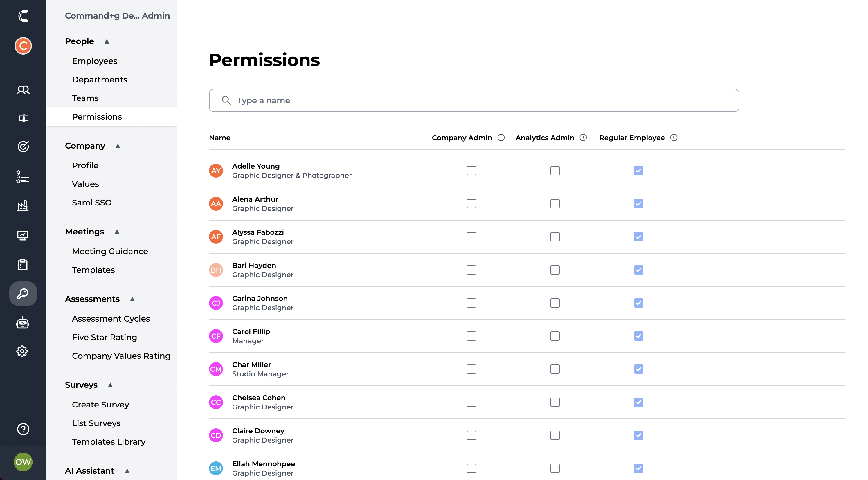This screenshot has height=480, width=868.
Task: Open the clipboard icon in left rail
Action: (x=23, y=265)
